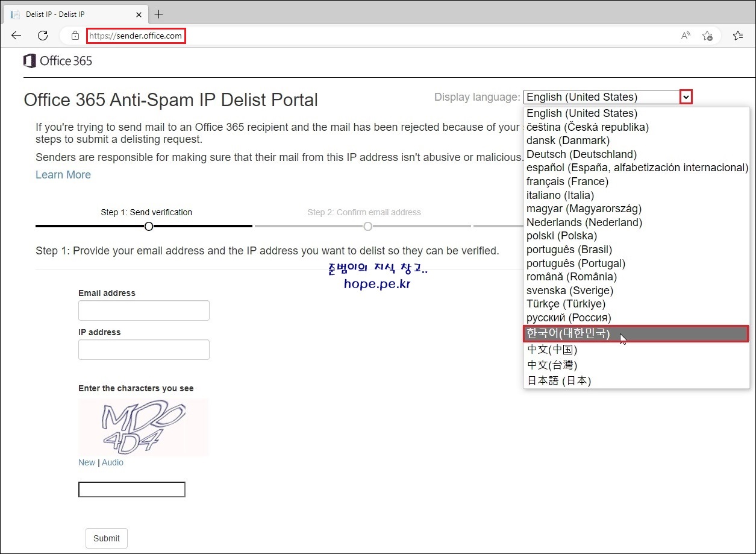Open the Learn More link
The width and height of the screenshot is (756, 554).
point(63,175)
